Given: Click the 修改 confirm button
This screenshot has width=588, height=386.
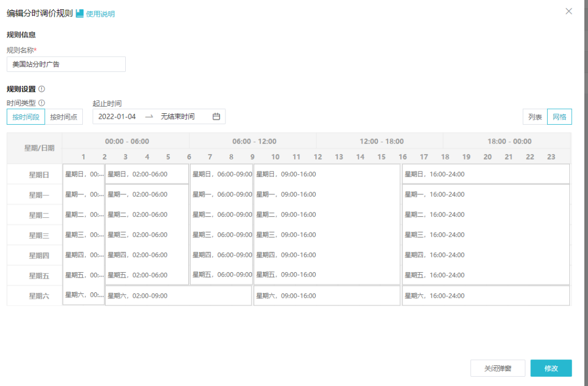Looking at the screenshot, I should pyautogui.click(x=551, y=368).
